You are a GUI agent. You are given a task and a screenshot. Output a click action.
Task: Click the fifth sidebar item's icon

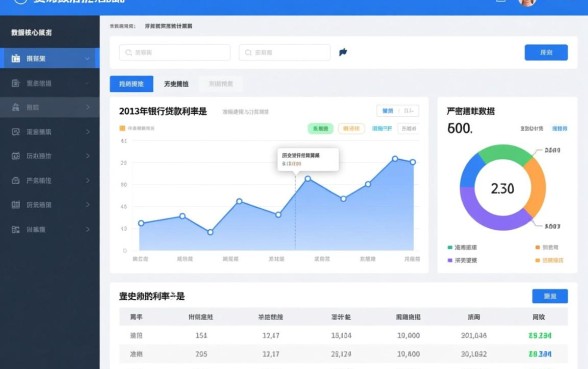16,156
